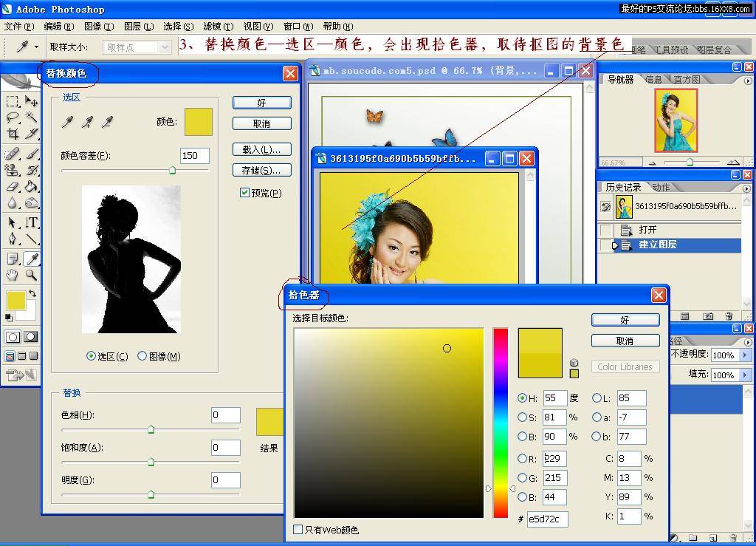Select the H hue radio button
Image resolution: width=756 pixels, height=546 pixels.
pos(522,398)
